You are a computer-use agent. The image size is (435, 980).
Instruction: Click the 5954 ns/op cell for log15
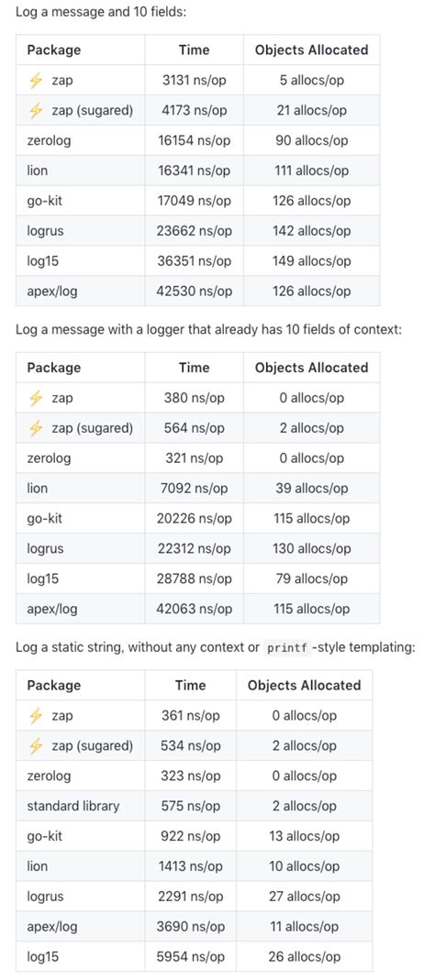point(190,957)
